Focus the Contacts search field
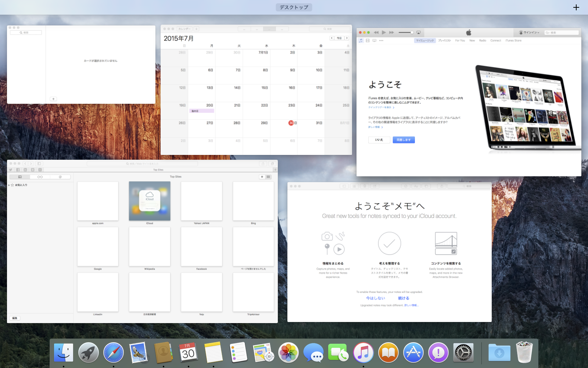Screen dimensions: 588x368 [x=26, y=33]
